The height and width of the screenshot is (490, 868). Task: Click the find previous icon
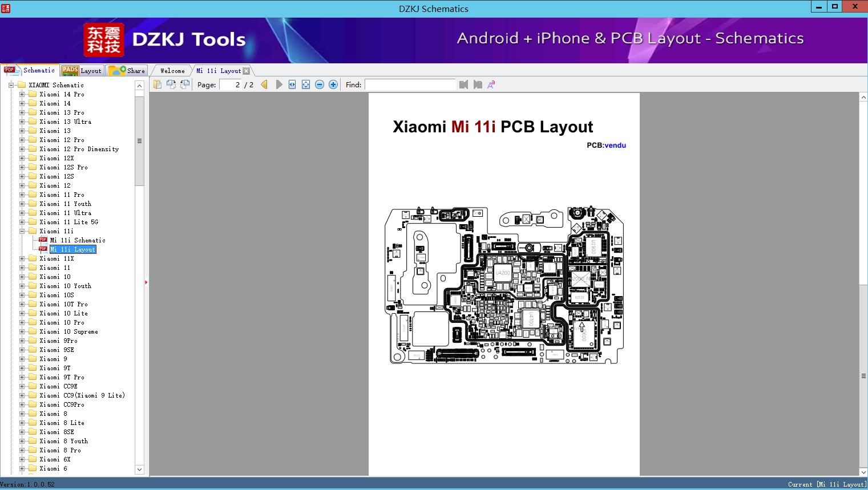(x=463, y=84)
